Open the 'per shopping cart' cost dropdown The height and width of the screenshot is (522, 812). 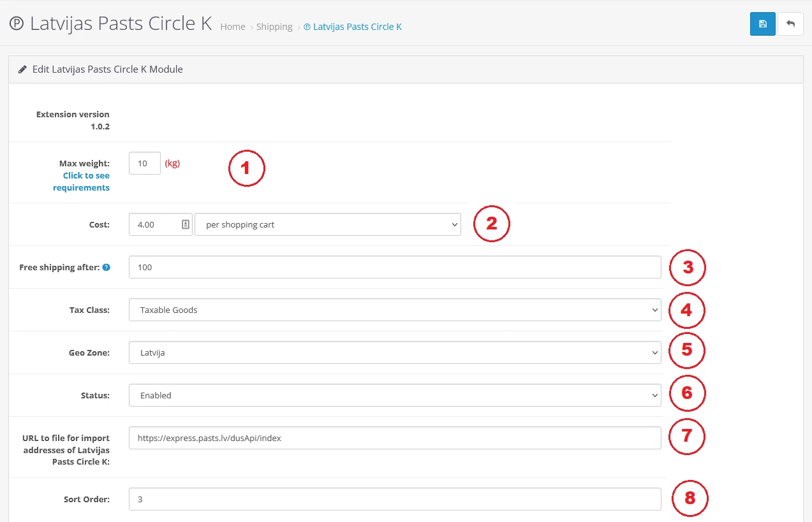[x=327, y=224]
